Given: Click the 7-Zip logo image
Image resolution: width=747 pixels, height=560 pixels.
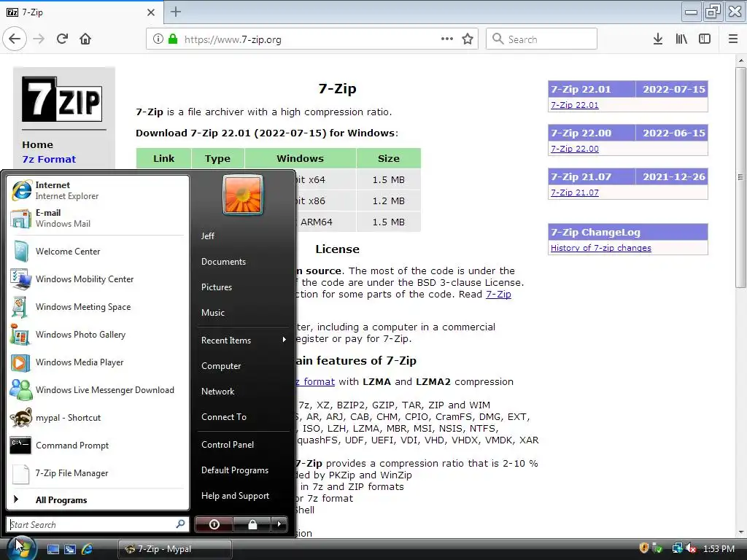Looking at the screenshot, I should (62, 99).
